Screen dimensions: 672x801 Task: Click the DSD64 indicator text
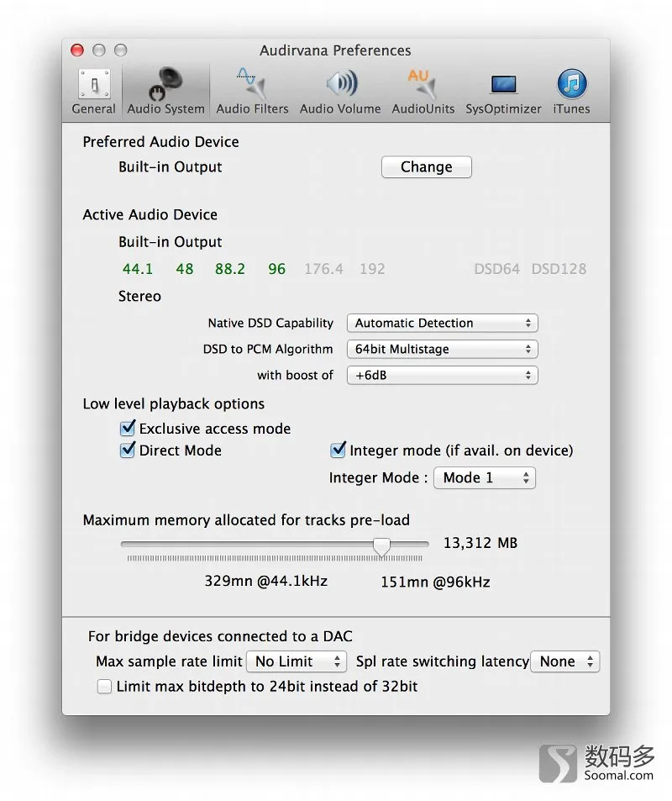point(496,269)
